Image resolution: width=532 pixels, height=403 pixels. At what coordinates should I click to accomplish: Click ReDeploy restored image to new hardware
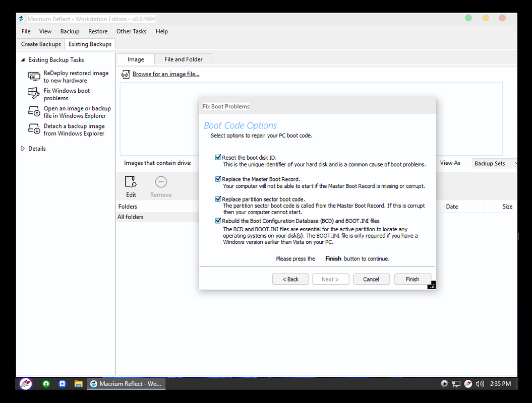pyautogui.click(x=76, y=77)
